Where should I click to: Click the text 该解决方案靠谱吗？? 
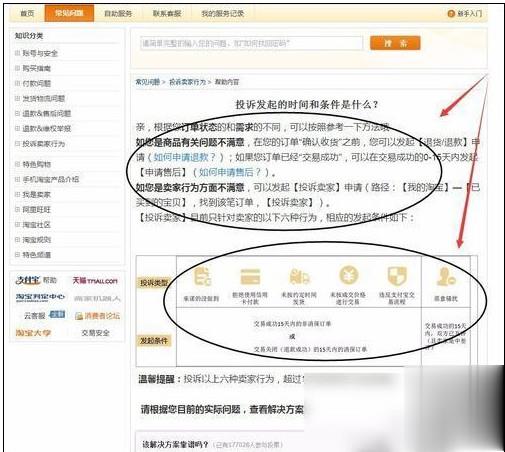click(x=176, y=444)
